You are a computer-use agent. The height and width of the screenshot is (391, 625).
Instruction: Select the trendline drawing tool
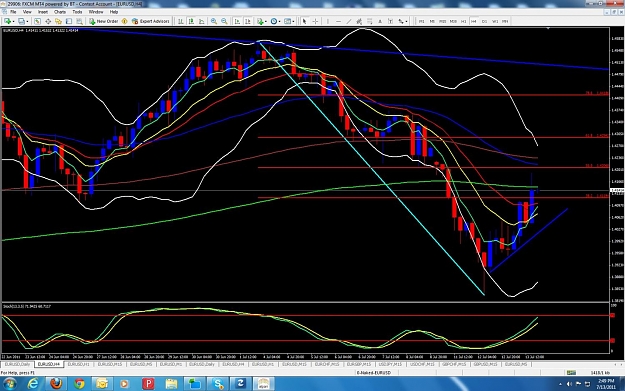coord(349,21)
